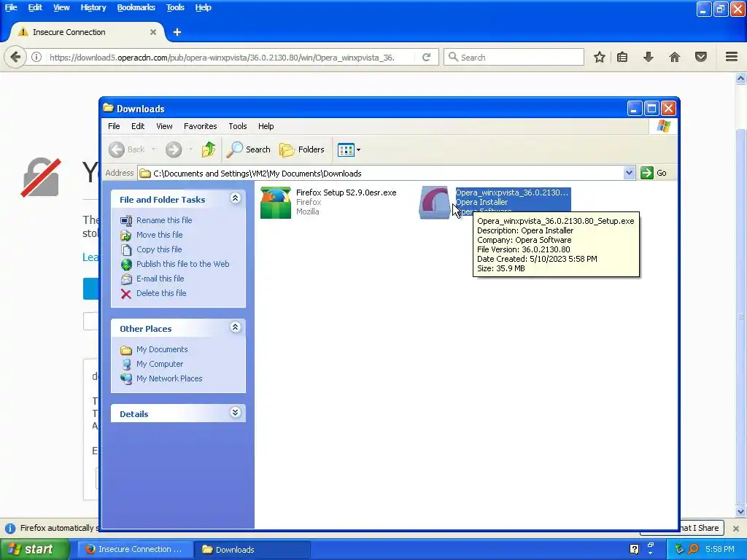Click in Firefox Search box
This screenshot has width=747, height=560.
point(514,57)
